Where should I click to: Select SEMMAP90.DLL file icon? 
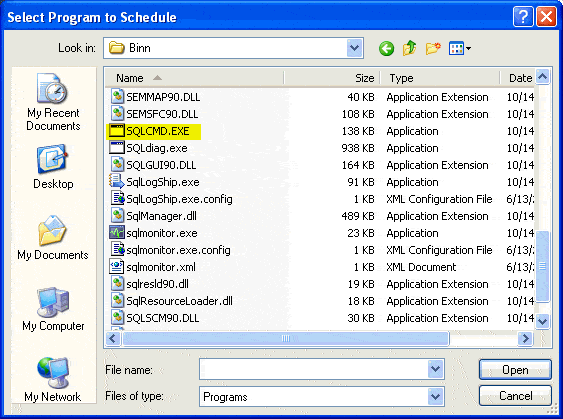point(117,97)
